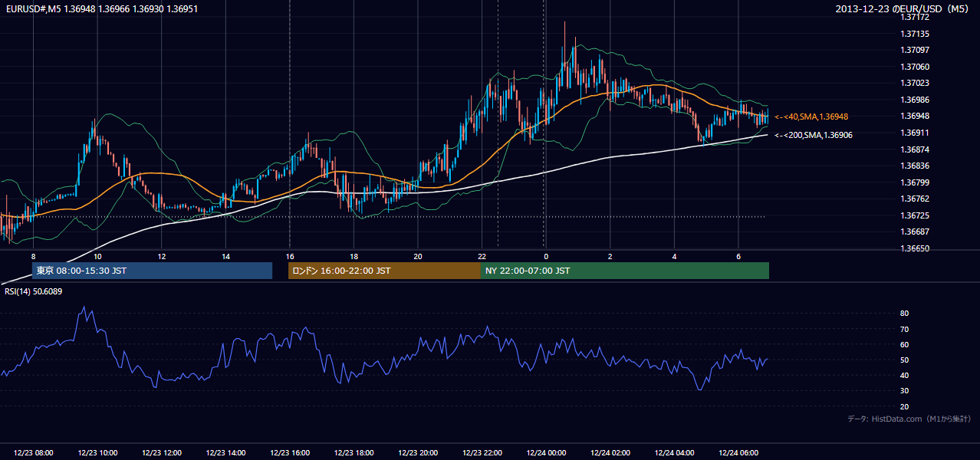Click the 12/23 12:00 bottom time label

tap(162, 453)
